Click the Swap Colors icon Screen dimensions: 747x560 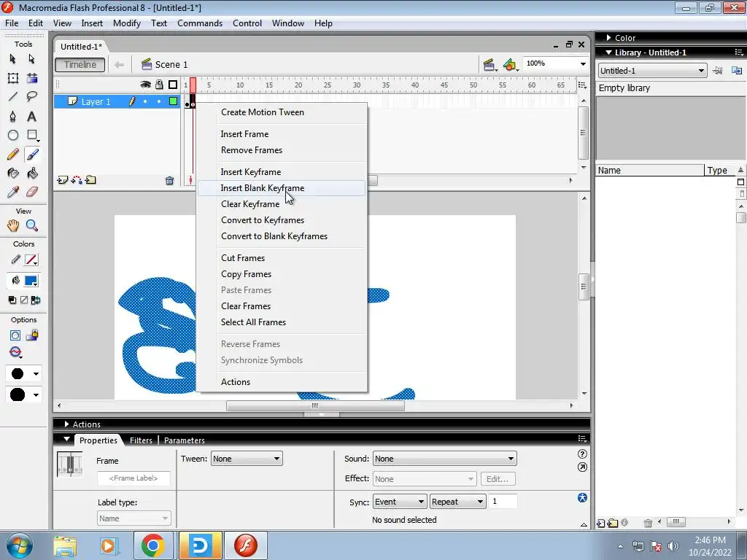(35, 300)
